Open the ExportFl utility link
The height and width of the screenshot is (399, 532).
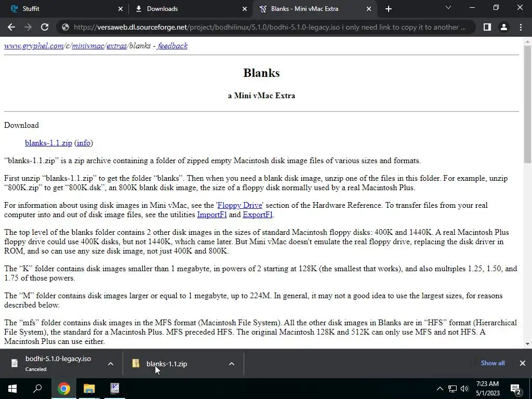pyautogui.click(x=258, y=215)
